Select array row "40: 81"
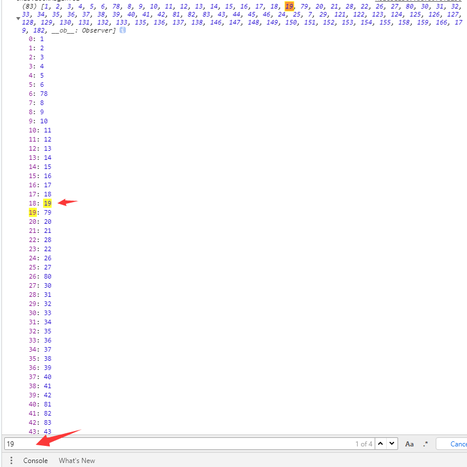The height and width of the screenshot is (467, 467). point(40,404)
